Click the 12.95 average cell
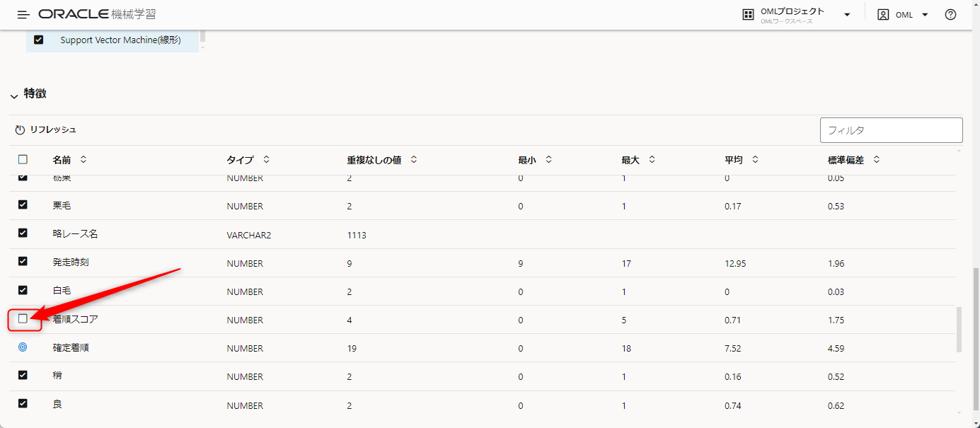 tap(735, 263)
